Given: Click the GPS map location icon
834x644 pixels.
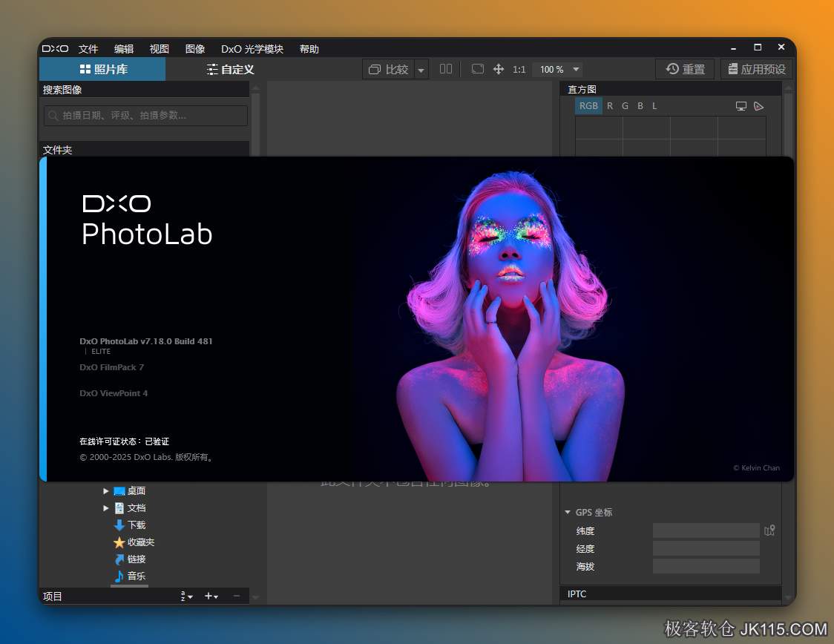Looking at the screenshot, I should (x=769, y=530).
